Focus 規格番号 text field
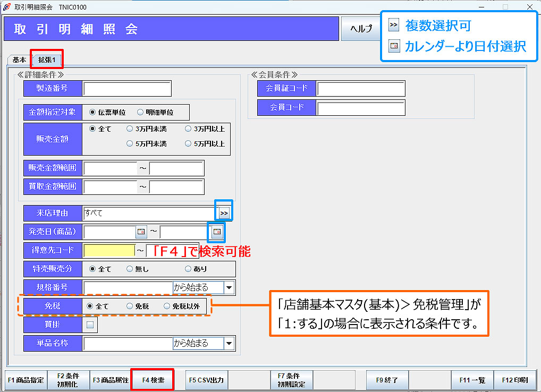 click(128, 287)
